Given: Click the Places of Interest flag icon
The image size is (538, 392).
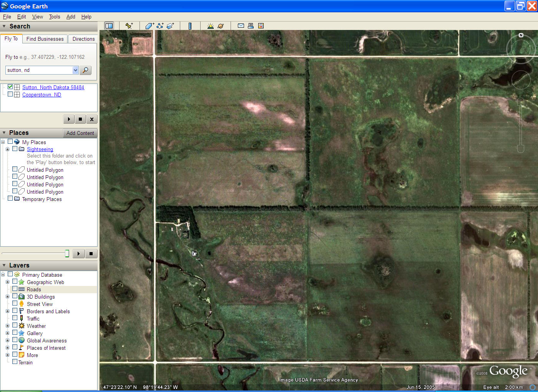Looking at the screenshot, I should tap(22, 348).
